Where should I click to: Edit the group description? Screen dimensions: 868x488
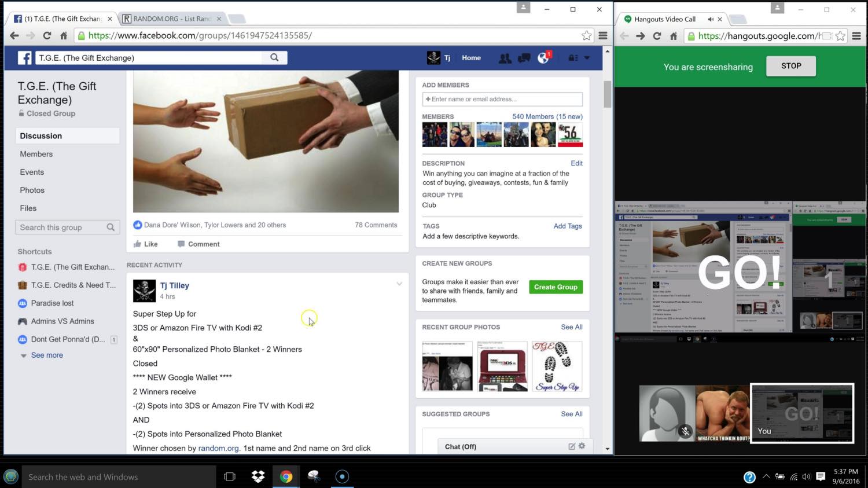coord(576,163)
